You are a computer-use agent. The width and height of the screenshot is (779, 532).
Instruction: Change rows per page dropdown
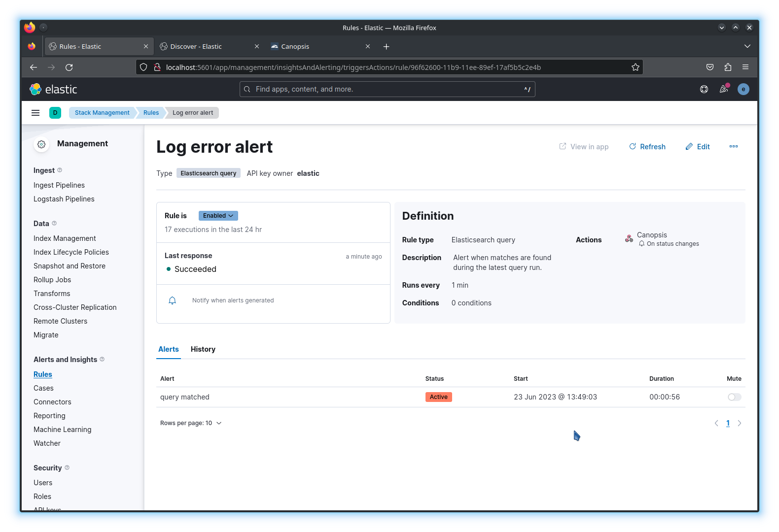click(x=191, y=423)
